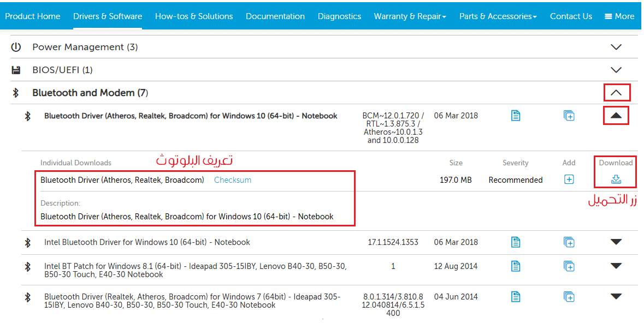Click the 197.0 MB size value
Viewport: 644px width, 323px height.
(x=456, y=180)
